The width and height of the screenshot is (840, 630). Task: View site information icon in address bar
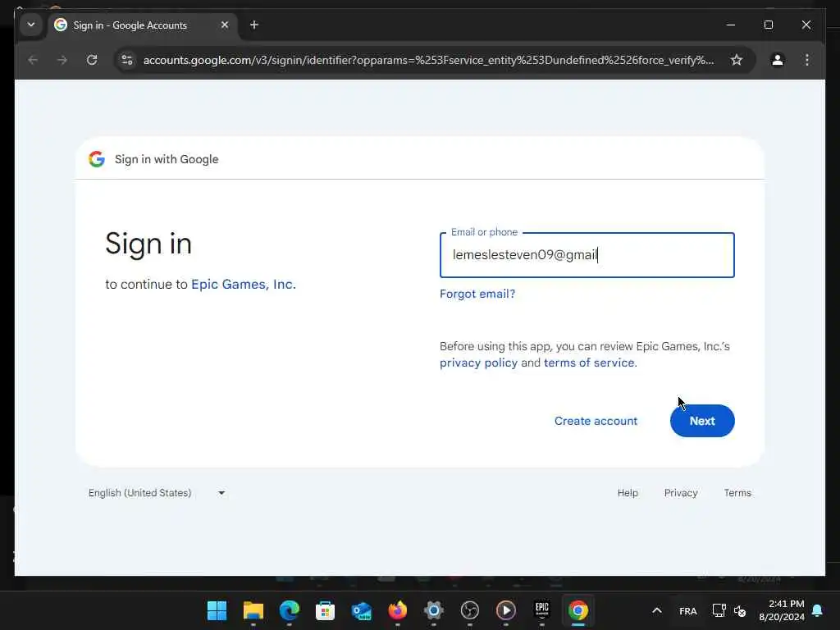pyautogui.click(x=127, y=60)
